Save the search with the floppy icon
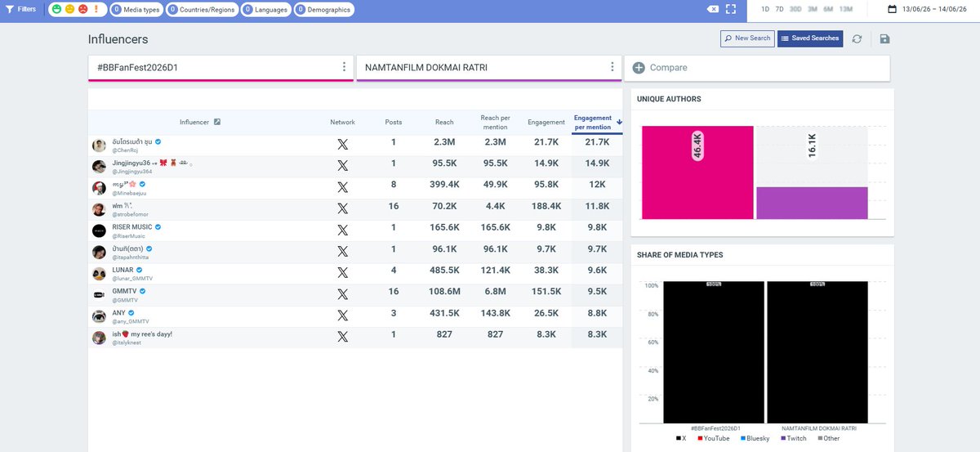This screenshot has height=452, width=980. tap(885, 38)
